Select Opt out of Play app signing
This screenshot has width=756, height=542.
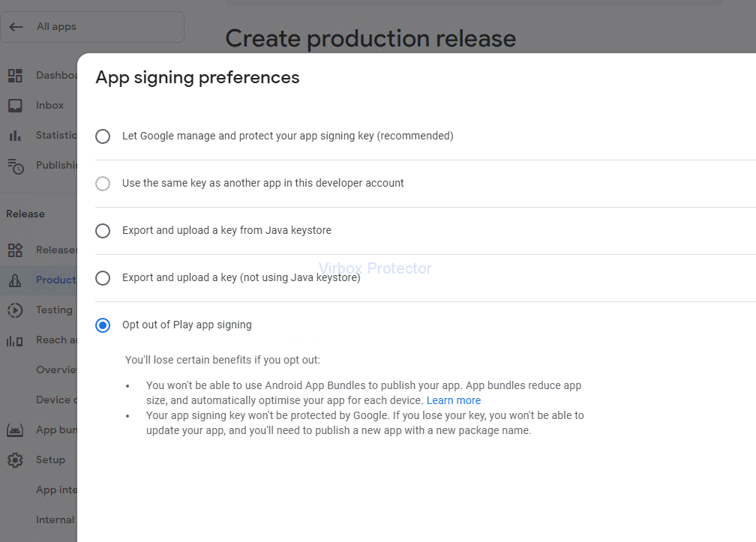click(103, 325)
